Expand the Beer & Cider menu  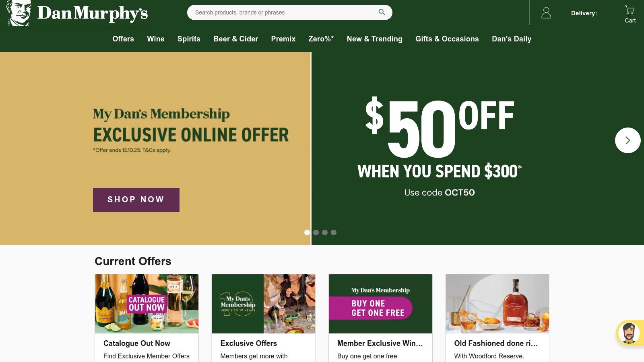pos(235,39)
